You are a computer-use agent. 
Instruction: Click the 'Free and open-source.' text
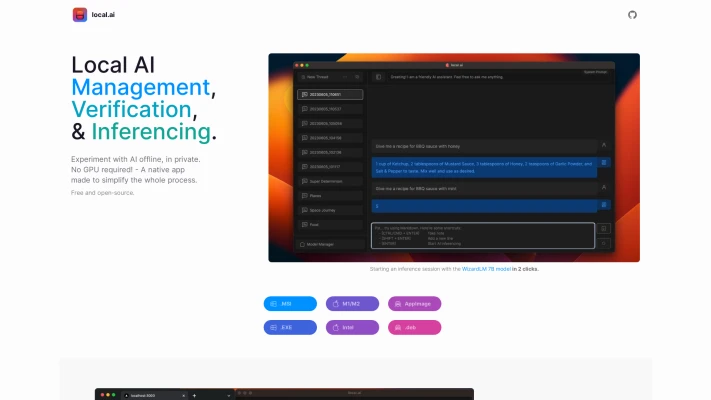102,193
